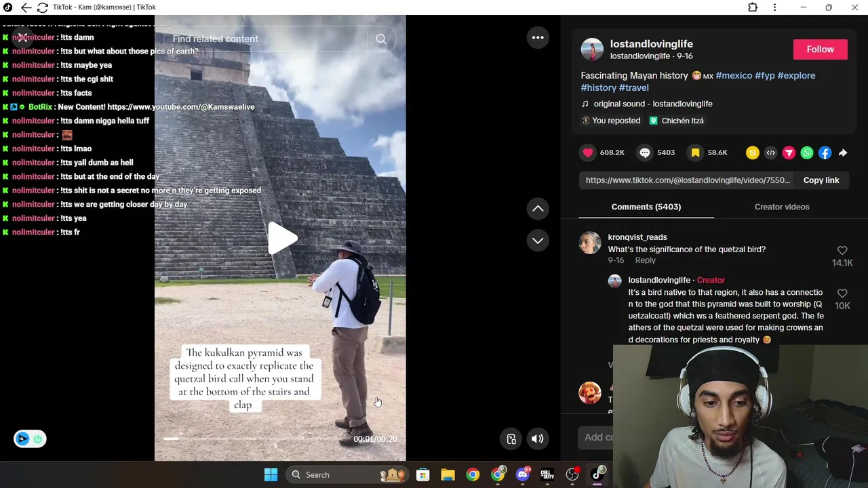Open the Windows Start menu
This screenshot has width=868, height=488.
tap(271, 475)
